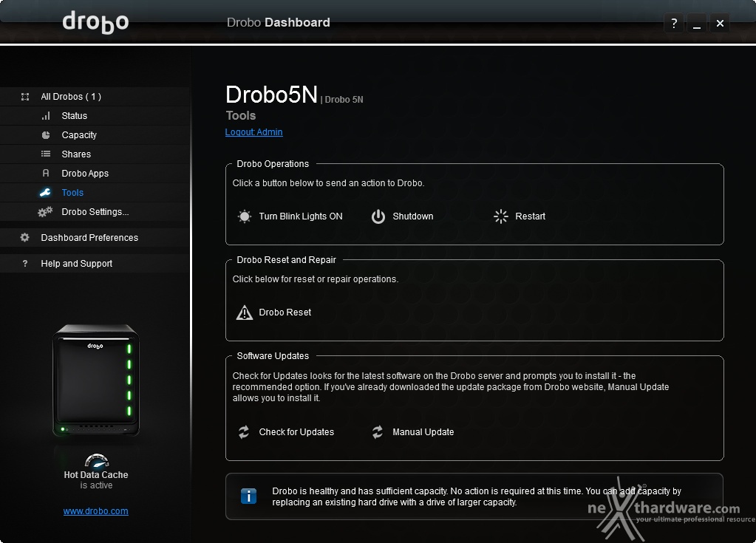Turn Blink Lights ON
This screenshot has height=543, width=756.
coord(300,216)
